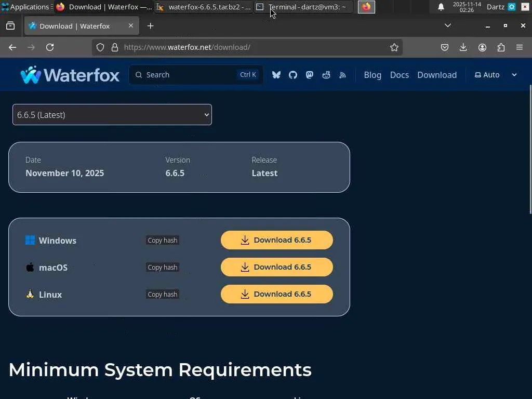The image size is (532, 399).
Task: Copy hash for macOS
Action: click(163, 268)
